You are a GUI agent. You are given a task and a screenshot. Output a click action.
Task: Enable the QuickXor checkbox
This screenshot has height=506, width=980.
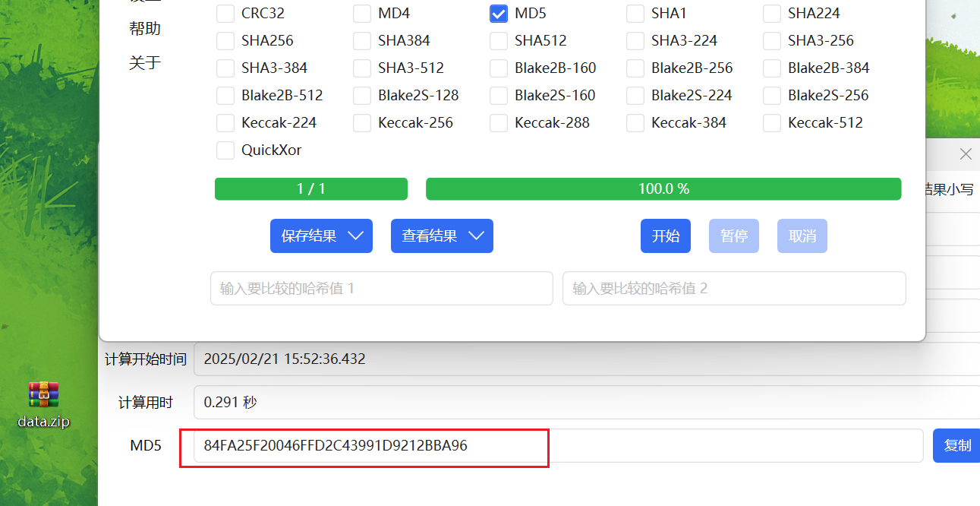(x=225, y=150)
